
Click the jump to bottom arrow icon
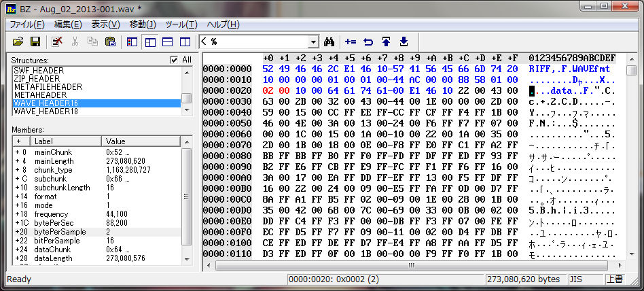[x=404, y=41]
